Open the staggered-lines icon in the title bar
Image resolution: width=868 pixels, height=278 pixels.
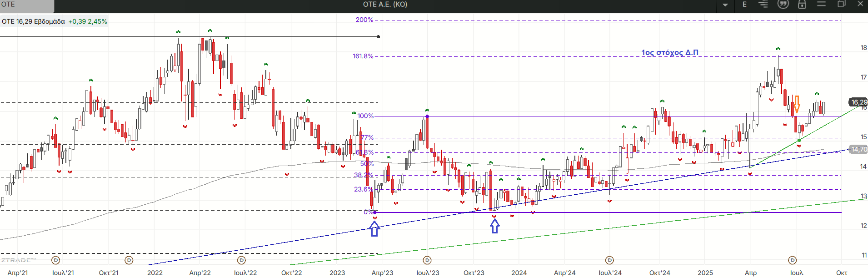click(763, 4)
